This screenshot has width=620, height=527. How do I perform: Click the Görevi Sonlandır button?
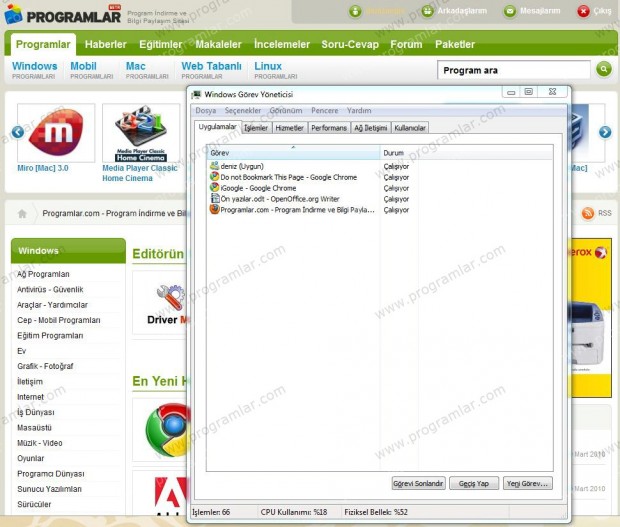(418, 483)
